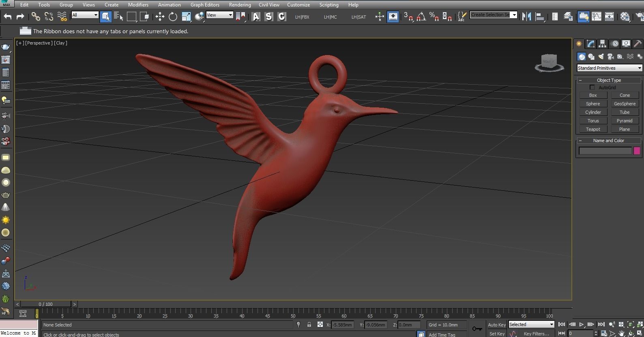Create a Box primitive
The width and height of the screenshot is (644, 337).
tap(593, 95)
